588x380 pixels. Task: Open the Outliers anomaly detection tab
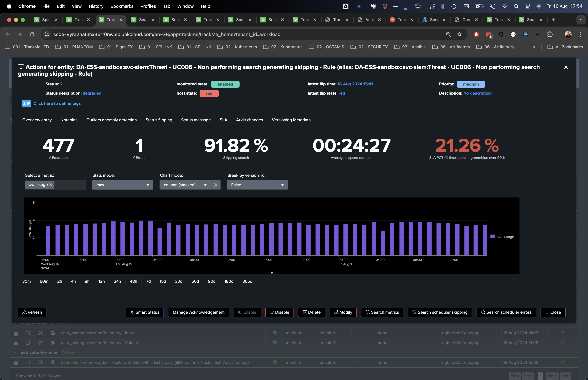pos(111,120)
